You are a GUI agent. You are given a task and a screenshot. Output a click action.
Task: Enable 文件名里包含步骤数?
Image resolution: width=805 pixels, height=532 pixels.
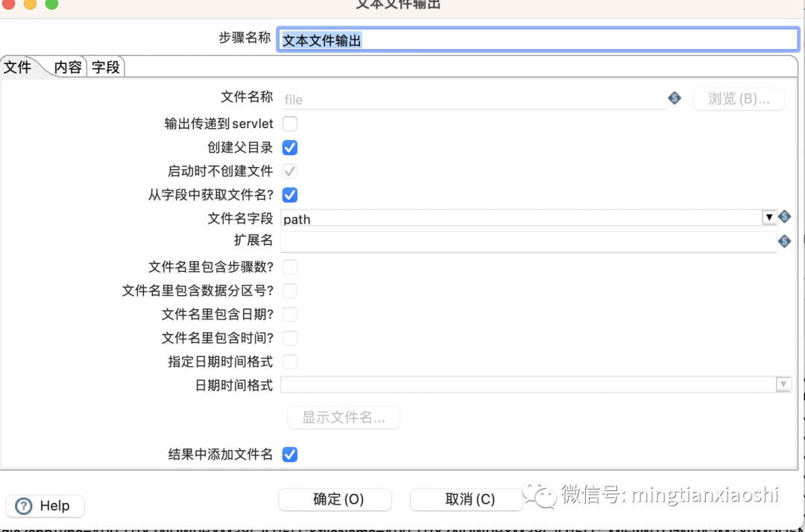point(290,267)
